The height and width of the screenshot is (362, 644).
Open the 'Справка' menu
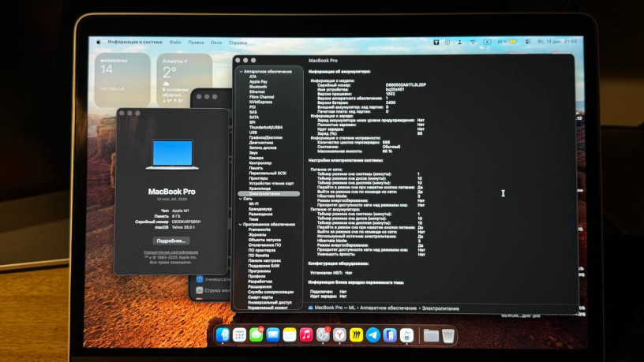click(238, 43)
